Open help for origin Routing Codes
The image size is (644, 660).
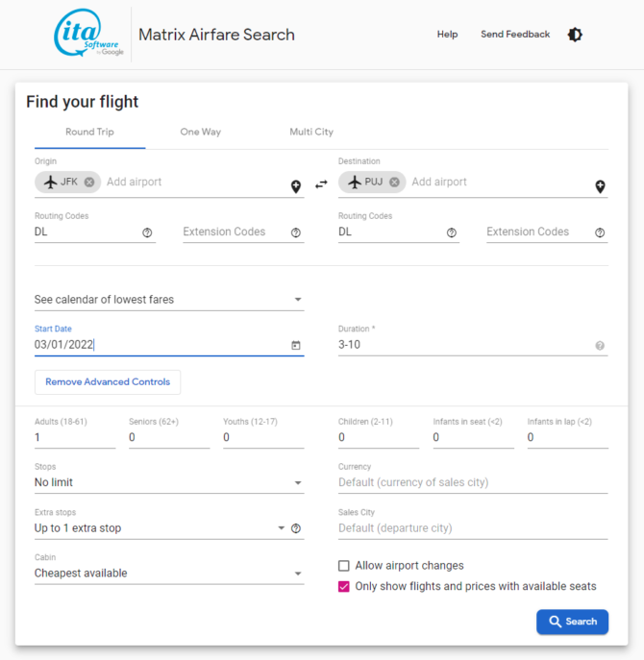[x=147, y=232]
